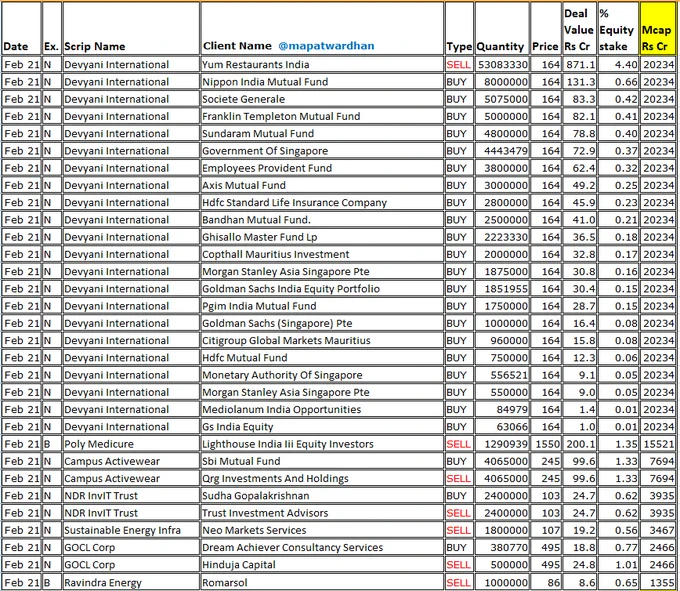Select Dream Achiever Consultancy Services cell
Viewport: 680px width, 591px height.
(322, 548)
